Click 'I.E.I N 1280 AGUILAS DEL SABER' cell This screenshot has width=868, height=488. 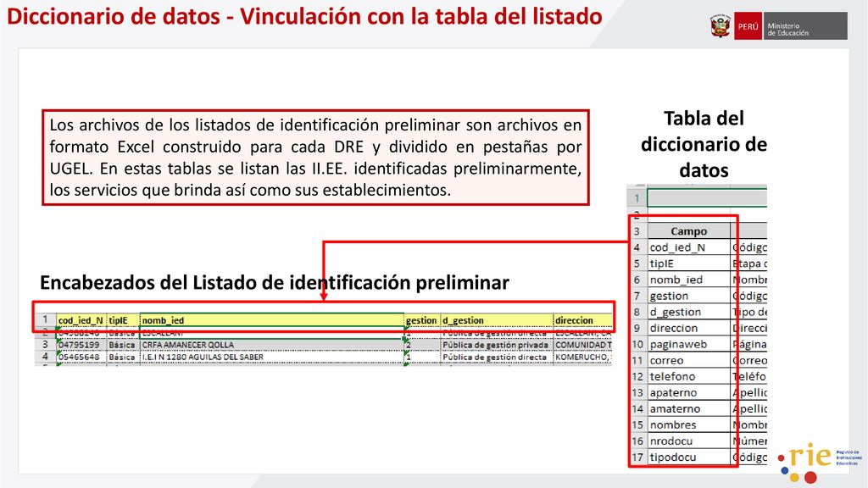[x=272, y=357]
